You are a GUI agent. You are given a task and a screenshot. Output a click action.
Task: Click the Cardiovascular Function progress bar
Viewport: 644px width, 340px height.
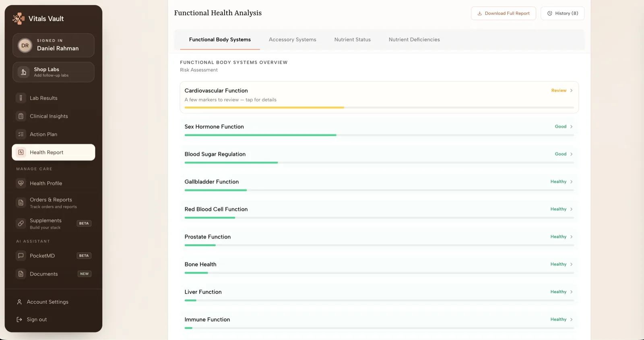coord(379,108)
